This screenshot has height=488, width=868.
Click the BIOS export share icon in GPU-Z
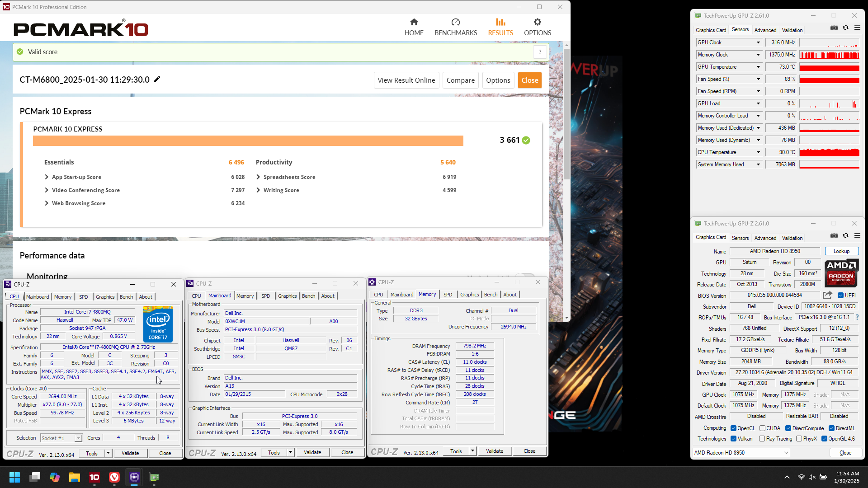point(827,295)
